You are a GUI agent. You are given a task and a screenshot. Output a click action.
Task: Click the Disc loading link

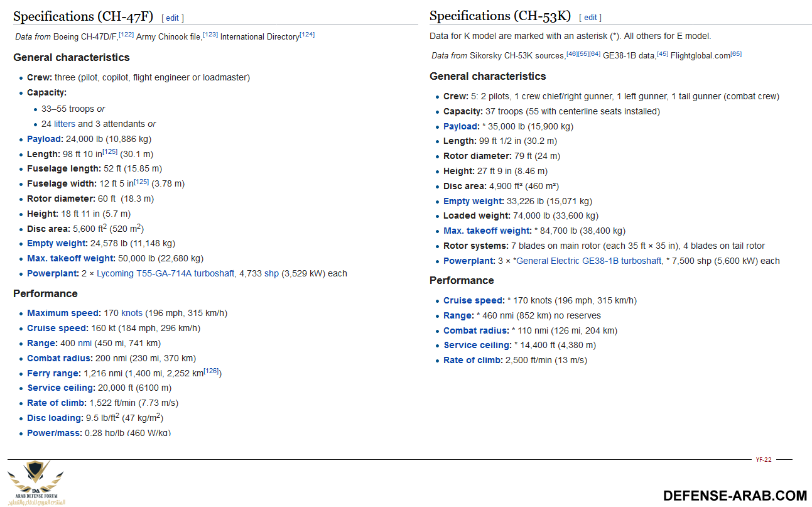click(55, 418)
